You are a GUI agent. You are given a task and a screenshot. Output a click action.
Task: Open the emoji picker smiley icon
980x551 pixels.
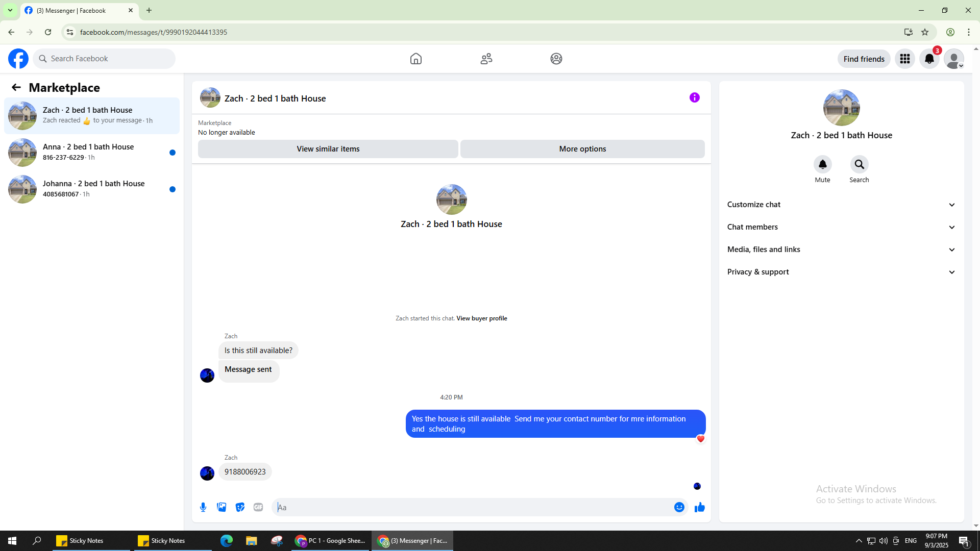[679, 507]
